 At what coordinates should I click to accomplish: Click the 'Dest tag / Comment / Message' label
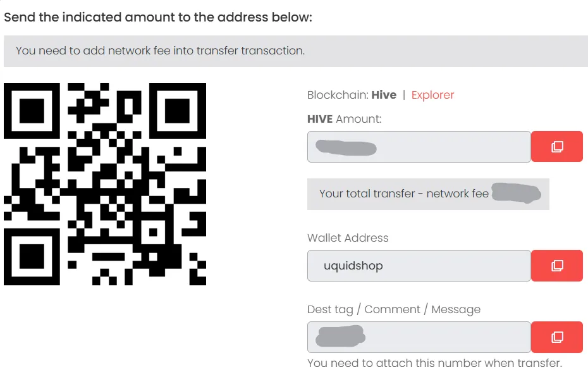pos(394,309)
